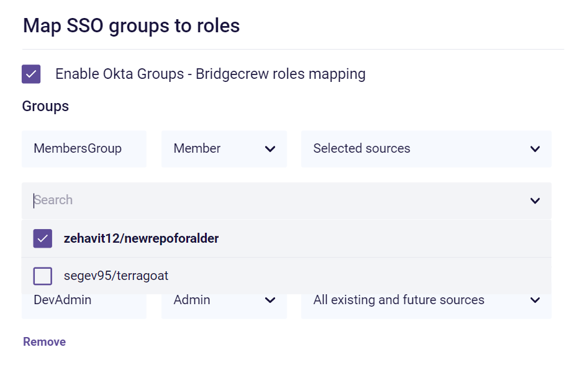588x383 pixels.
Task: Open All existing and future sources dropdown
Action: 410,300
